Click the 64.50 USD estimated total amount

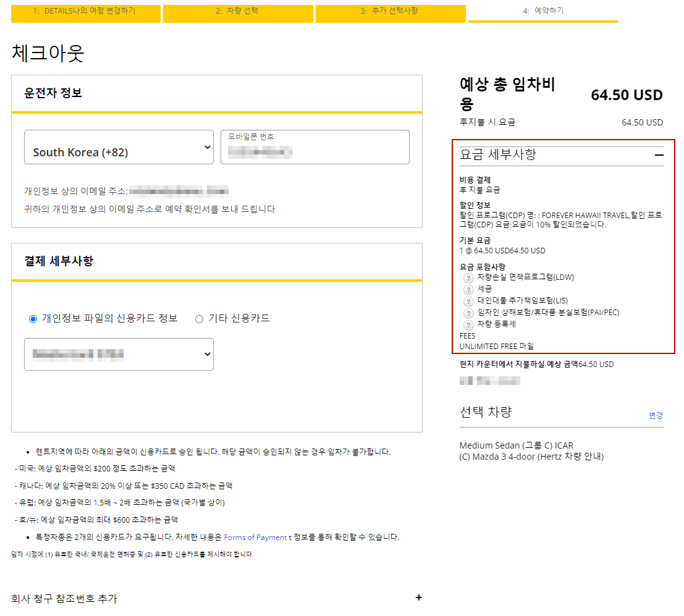point(625,95)
